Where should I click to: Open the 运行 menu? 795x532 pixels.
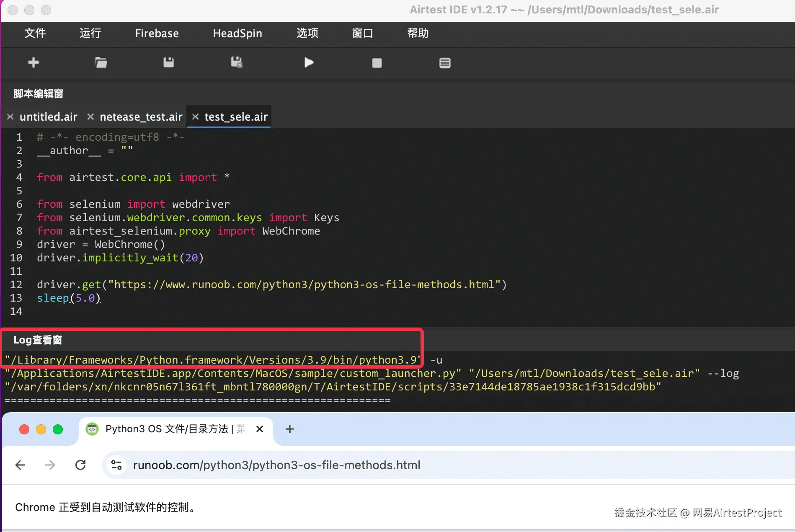tap(90, 33)
